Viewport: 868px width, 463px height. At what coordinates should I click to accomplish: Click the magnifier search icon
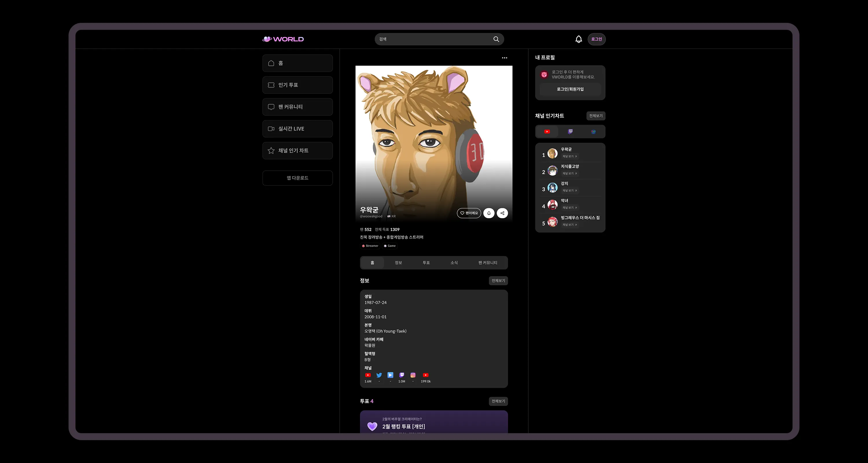(496, 39)
